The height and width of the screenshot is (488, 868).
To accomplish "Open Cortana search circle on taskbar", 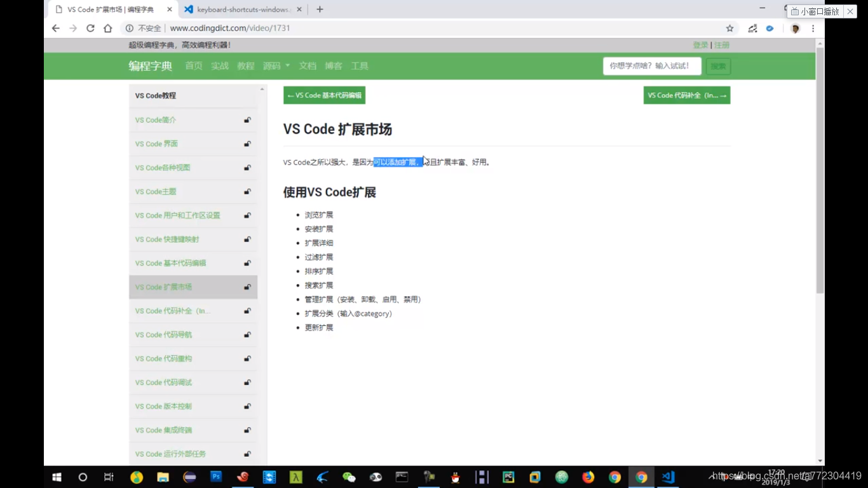I will [83, 477].
